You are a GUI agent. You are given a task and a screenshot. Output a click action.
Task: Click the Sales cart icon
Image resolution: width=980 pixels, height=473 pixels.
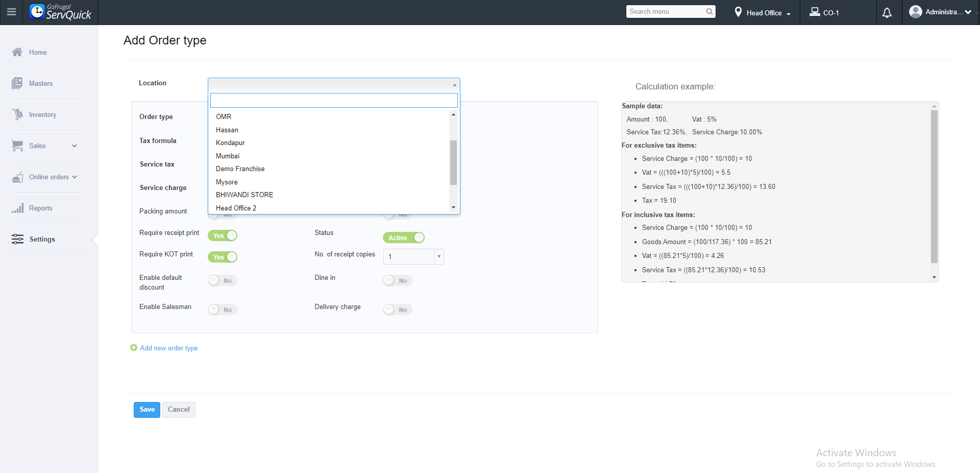coord(17,146)
